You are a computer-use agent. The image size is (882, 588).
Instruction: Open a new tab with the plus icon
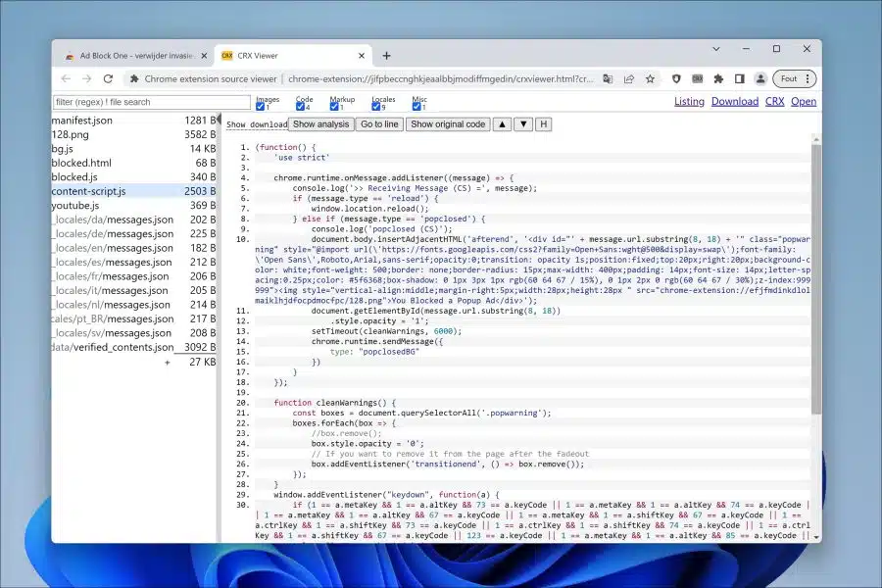(386, 56)
